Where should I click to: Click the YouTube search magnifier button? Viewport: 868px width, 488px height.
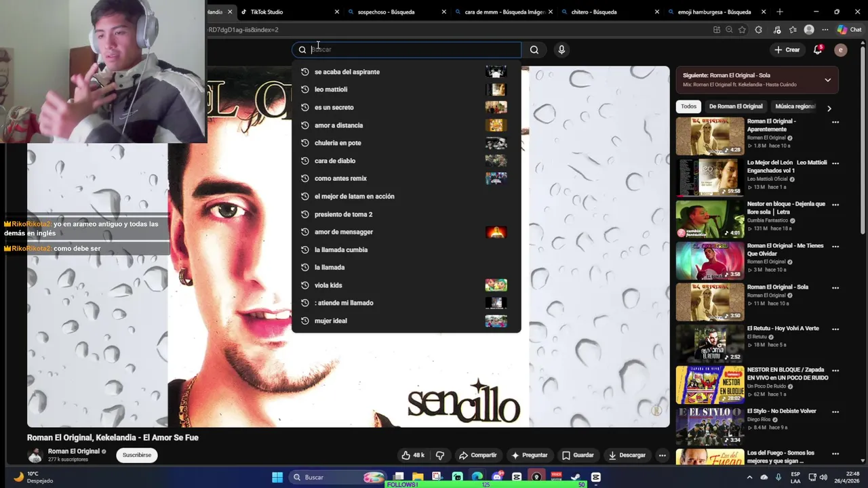point(534,49)
